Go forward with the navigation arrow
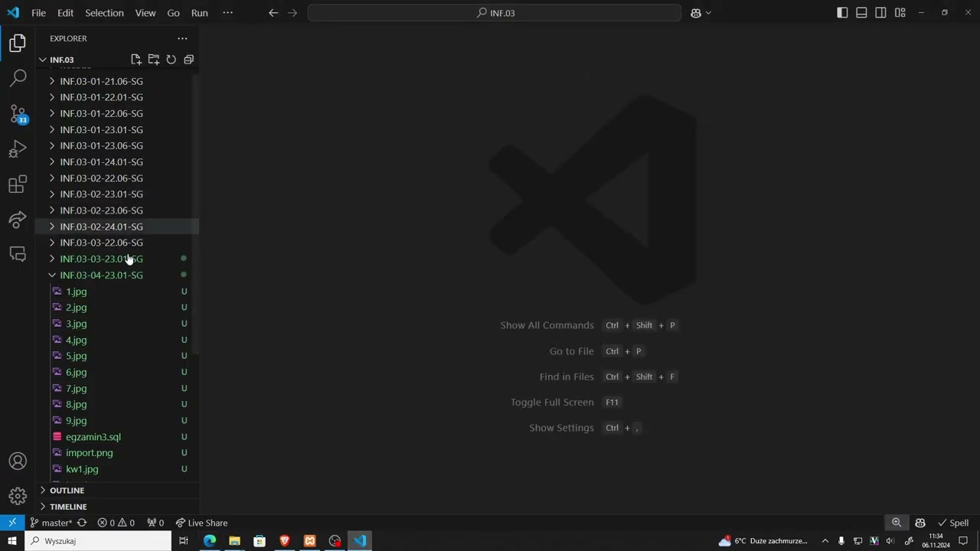This screenshot has width=980, height=551. point(292,13)
